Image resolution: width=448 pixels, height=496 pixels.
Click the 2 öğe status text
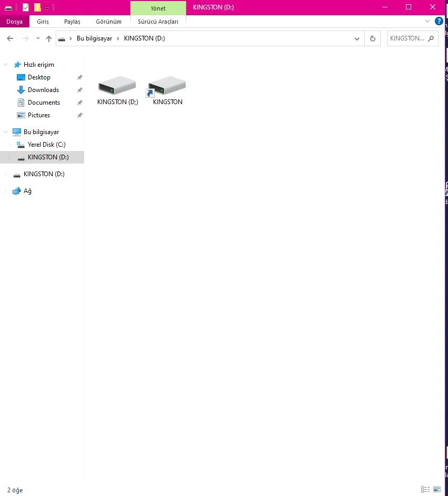pyautogui.click(x=15, y=490)
